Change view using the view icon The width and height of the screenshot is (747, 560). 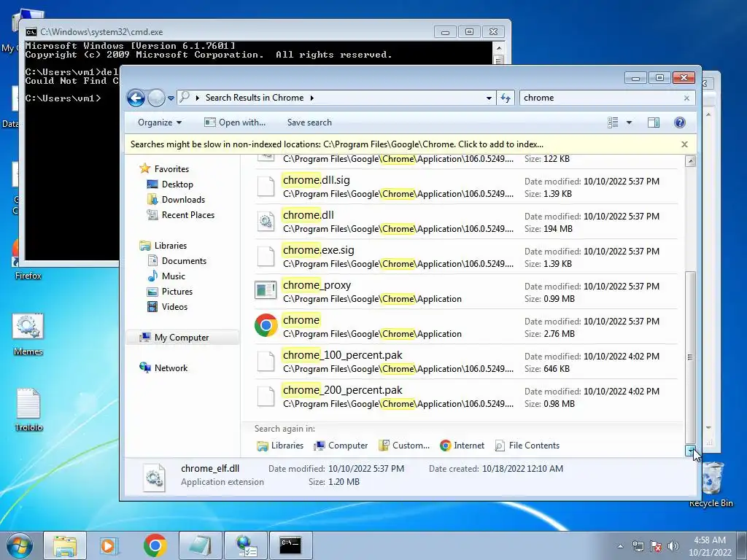613,122
